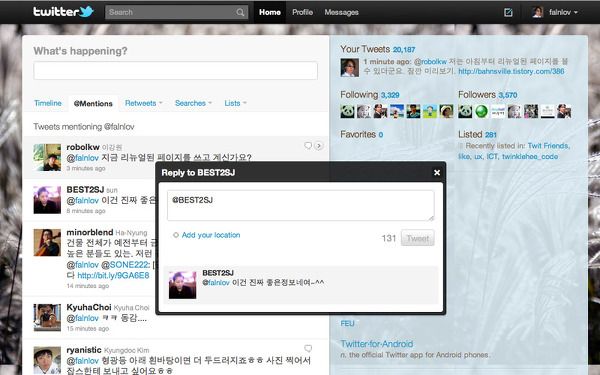600x375 pixels.
Task: Click the arrow details icon on robolkw's tweet
Action: point(318,146)
